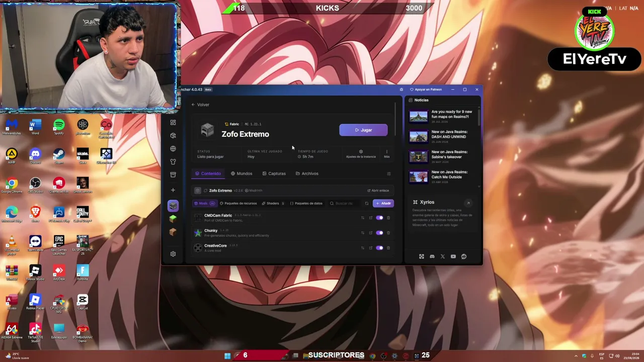Select the dirt block instance in sidebar
This screenshot has height=362, width=644.
[173, 232]
